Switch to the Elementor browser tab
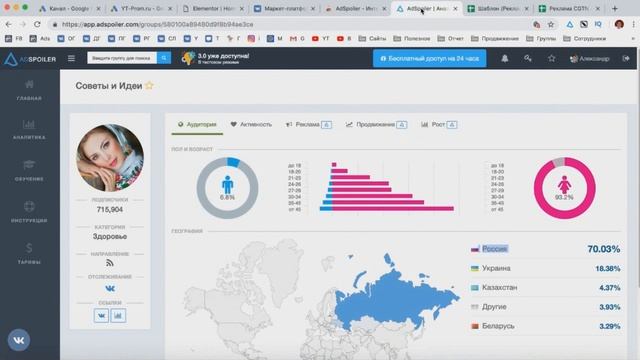This screenshot has height=360, width=640. click(213, 8)
